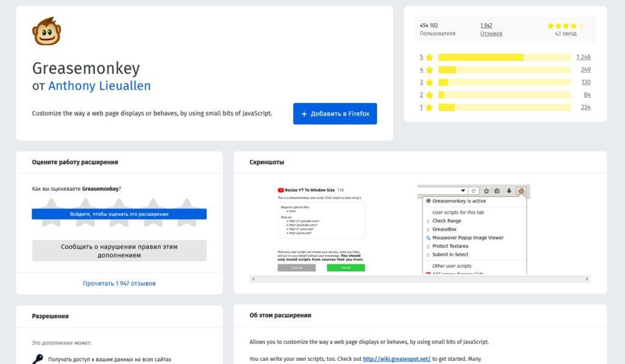Click the 5-star rating bar

(505, 57)
